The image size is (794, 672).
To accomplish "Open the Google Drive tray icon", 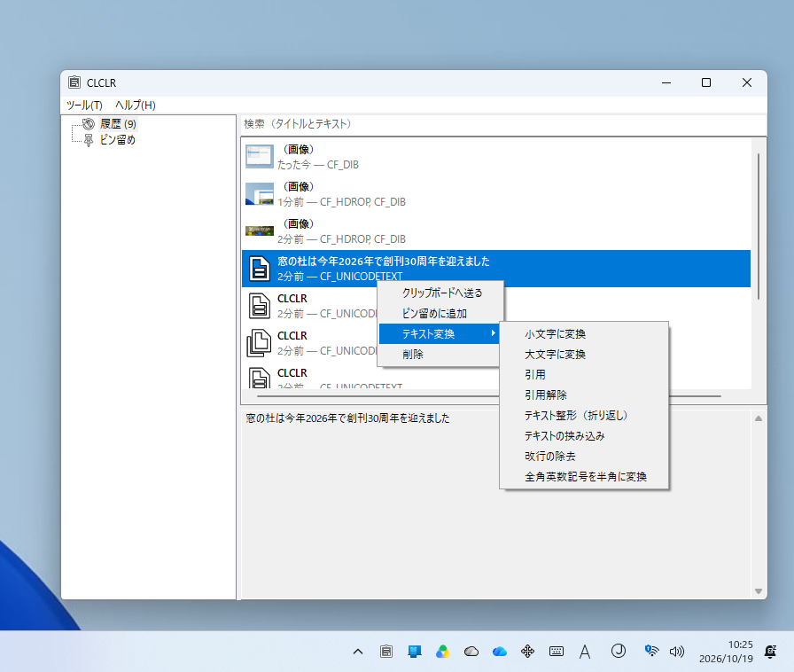I will [443, 652].
